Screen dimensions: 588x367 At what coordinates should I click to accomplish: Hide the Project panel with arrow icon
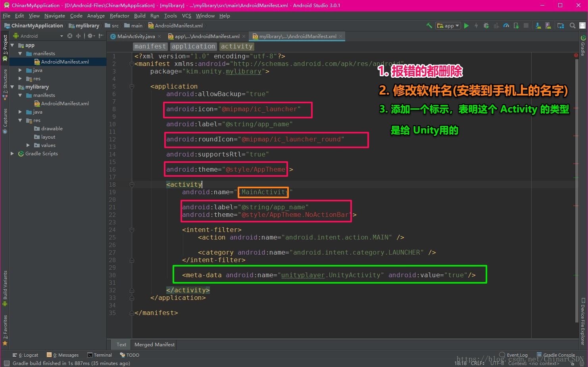tap(101, 36)
